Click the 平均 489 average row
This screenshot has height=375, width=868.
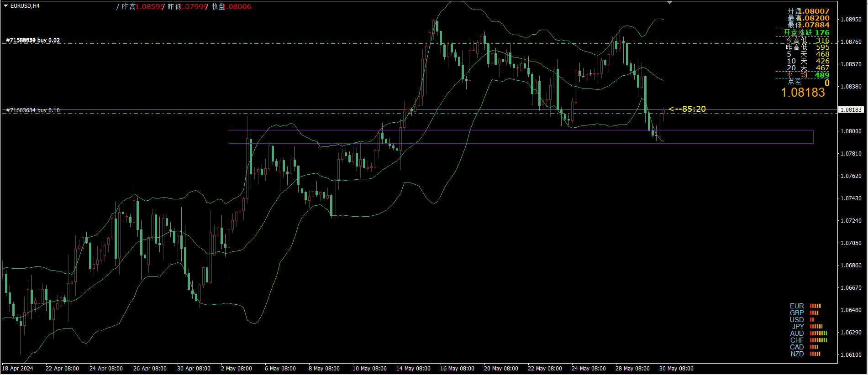808,75
